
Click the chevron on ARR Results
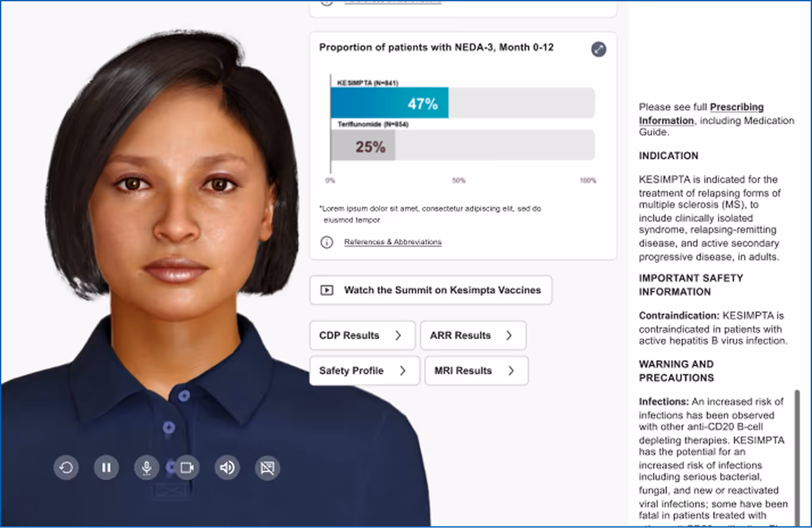click(x=509, y=335)
